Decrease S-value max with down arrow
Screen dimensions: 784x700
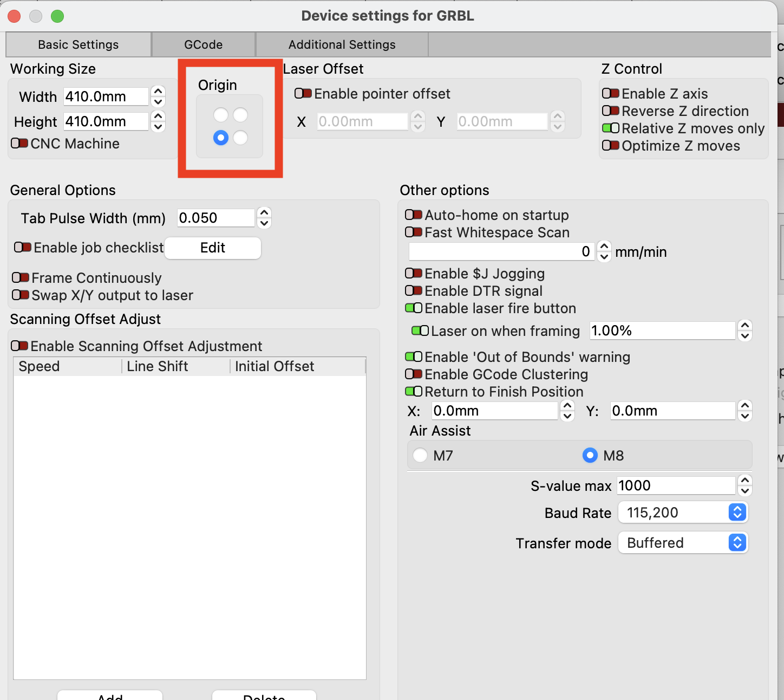[745, 491]
